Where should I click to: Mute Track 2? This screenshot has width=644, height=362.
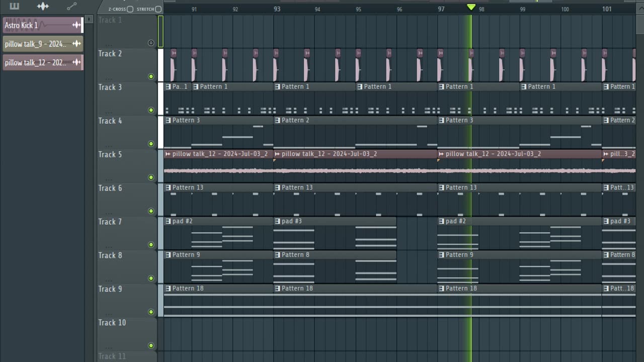[x=151, y=76]
